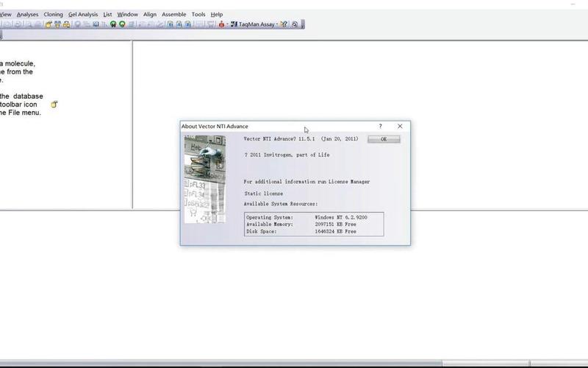This screenshot has height=368, width=588.
Task: Click the red figure icon before TaqMan Assay
Action: (x=221, y=24)
